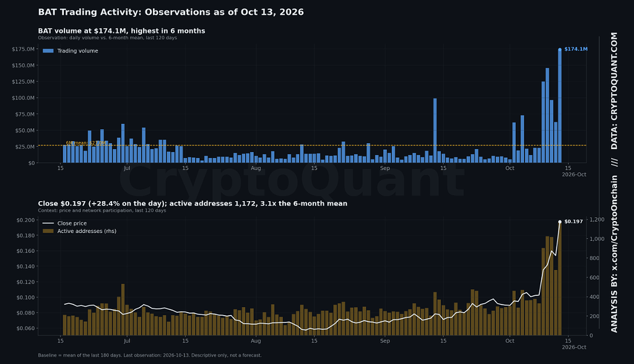Select the heading "BAT volume at $174.1M, highest in 6 months"
This screenshot has width=634, height=364.
(121, 31)
